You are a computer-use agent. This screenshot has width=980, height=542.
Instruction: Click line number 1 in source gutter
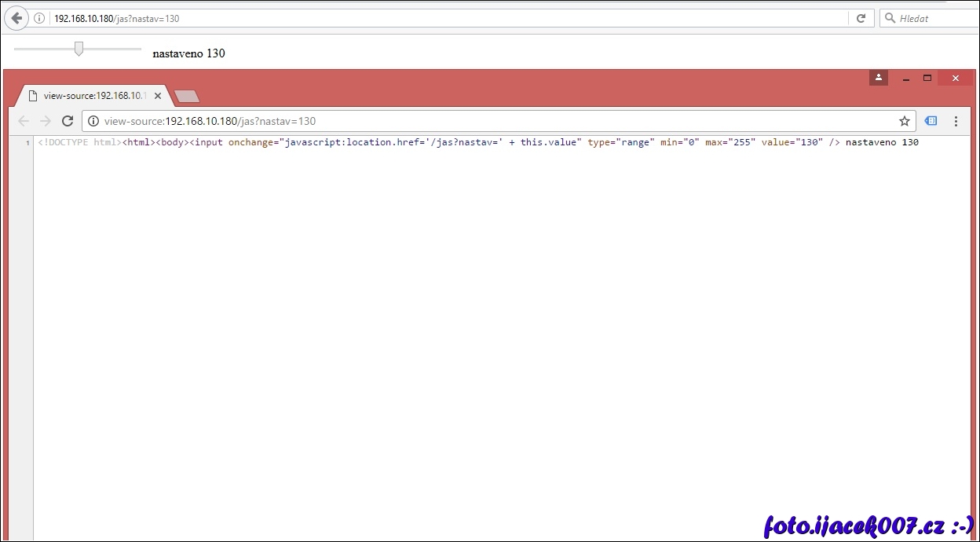[27, 143]
